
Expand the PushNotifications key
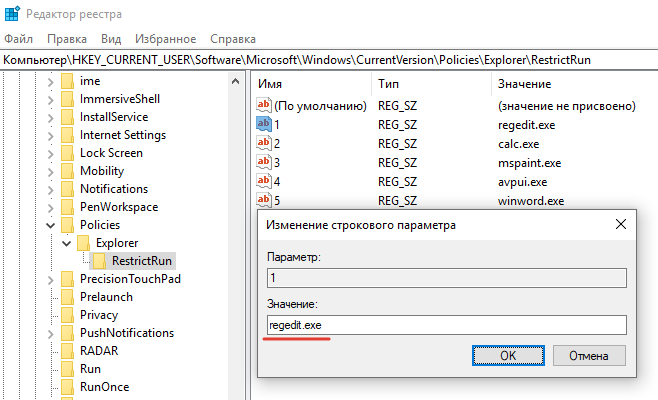tap(50, 334)
